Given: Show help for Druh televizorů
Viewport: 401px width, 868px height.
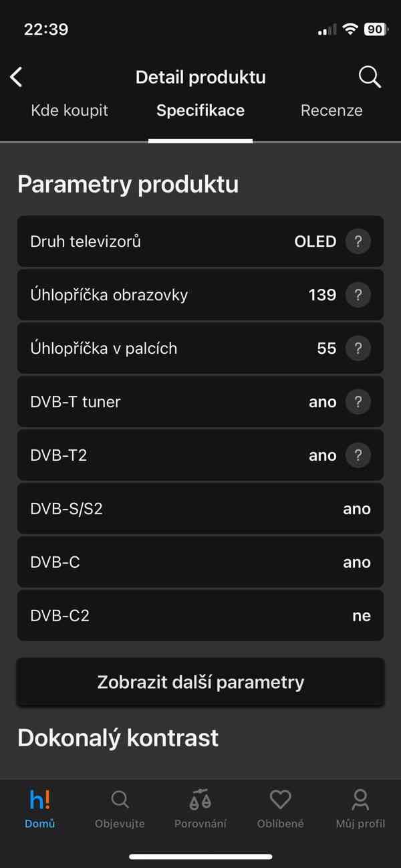Looking at the screenshot, I should point(358,241).
